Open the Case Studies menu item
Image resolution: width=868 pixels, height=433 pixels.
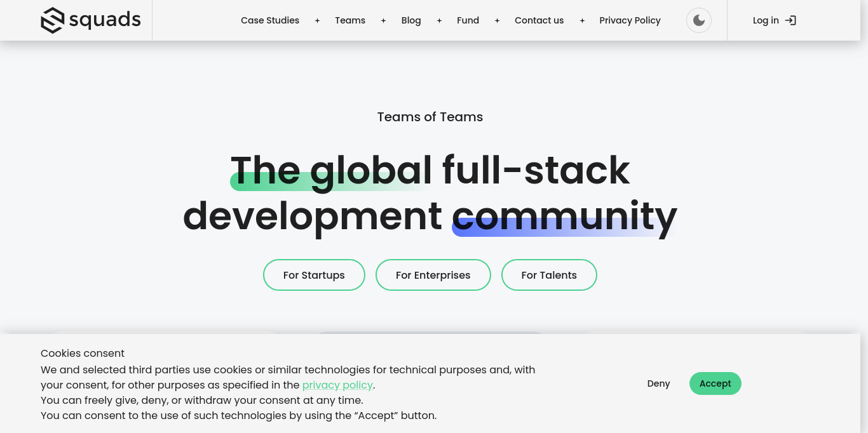pos(270,20)
